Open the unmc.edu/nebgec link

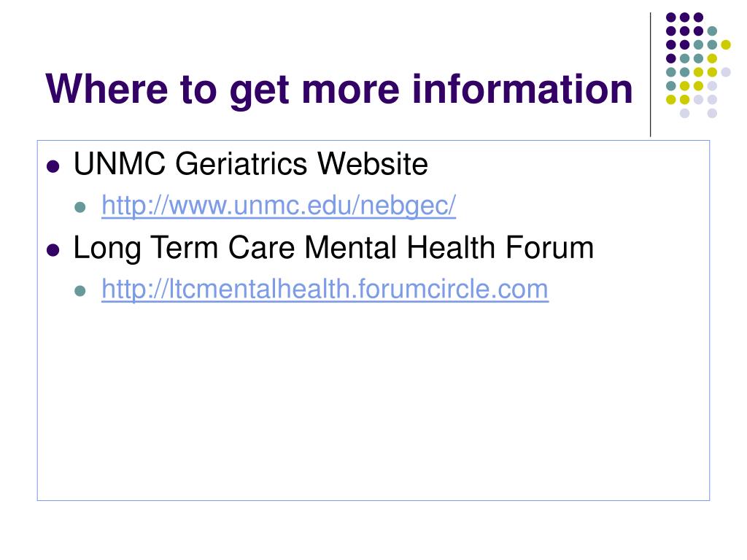[x=279, y=206]
